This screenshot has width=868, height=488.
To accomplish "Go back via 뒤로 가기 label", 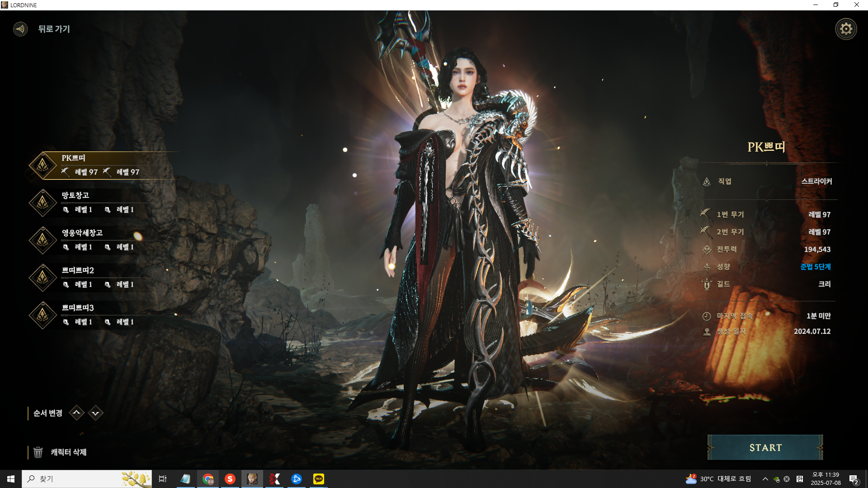I will click(x=54, y=29).
